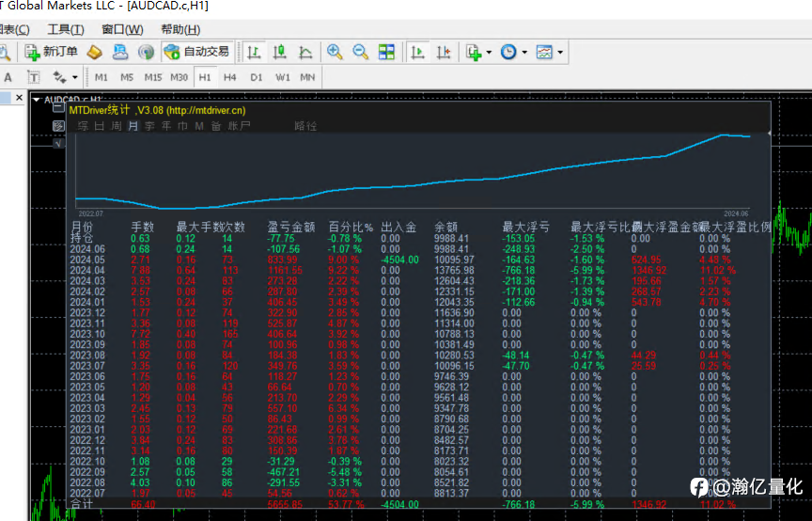
Task: Toggle chart auto scroll
Action: click(417, 52)
